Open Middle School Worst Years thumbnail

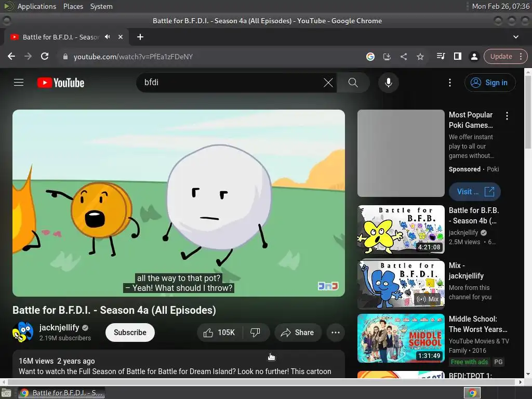point(401,338)
